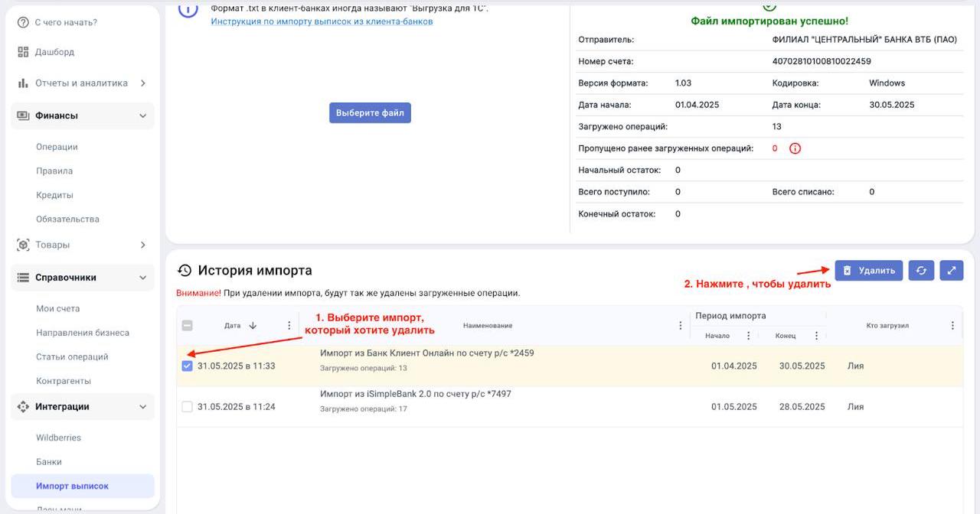Click the expand fullscreen icon button
The height and width of the screenshot is (514, 980).
tap(952, 270)
